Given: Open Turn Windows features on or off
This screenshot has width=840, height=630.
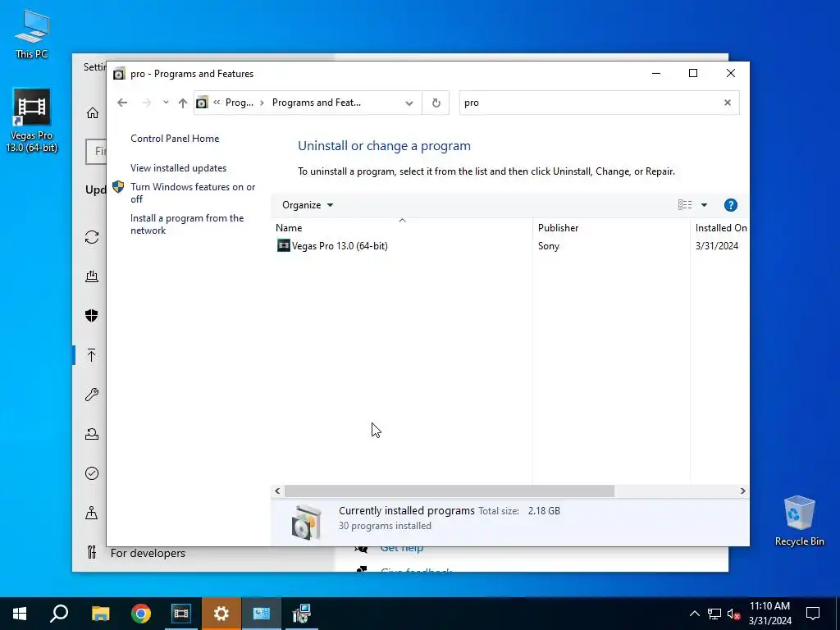Looking at the screenshot, I should coord(193,193).
